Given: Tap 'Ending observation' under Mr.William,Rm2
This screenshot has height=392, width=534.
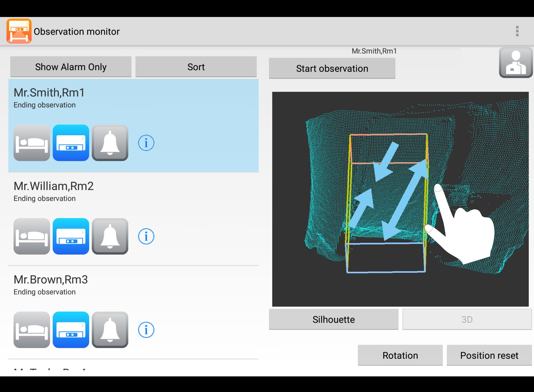Looking at the screenshot, I should click(45, 198).
